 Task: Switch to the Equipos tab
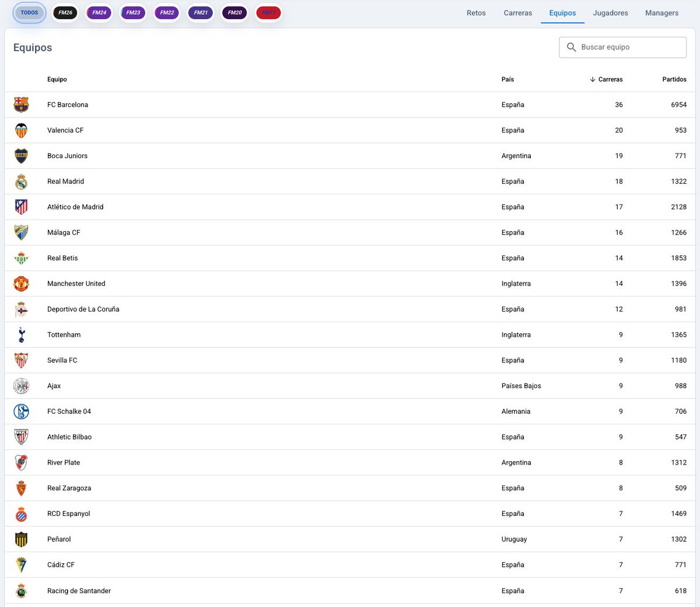562,13
